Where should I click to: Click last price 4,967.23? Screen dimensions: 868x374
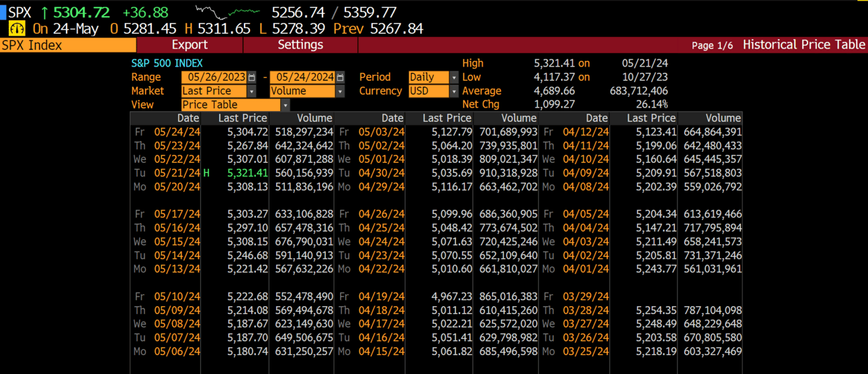click(451, 297)
